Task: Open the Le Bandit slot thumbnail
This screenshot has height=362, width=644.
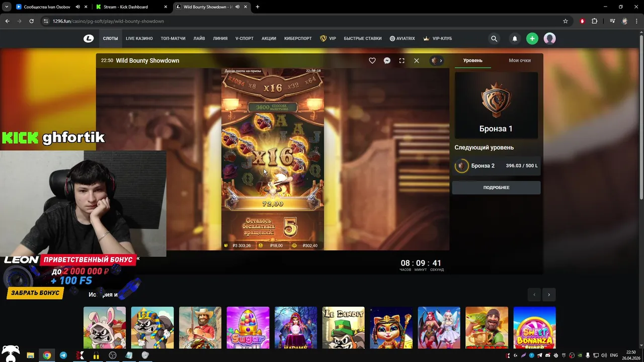Action: click(x=344, y=328)
